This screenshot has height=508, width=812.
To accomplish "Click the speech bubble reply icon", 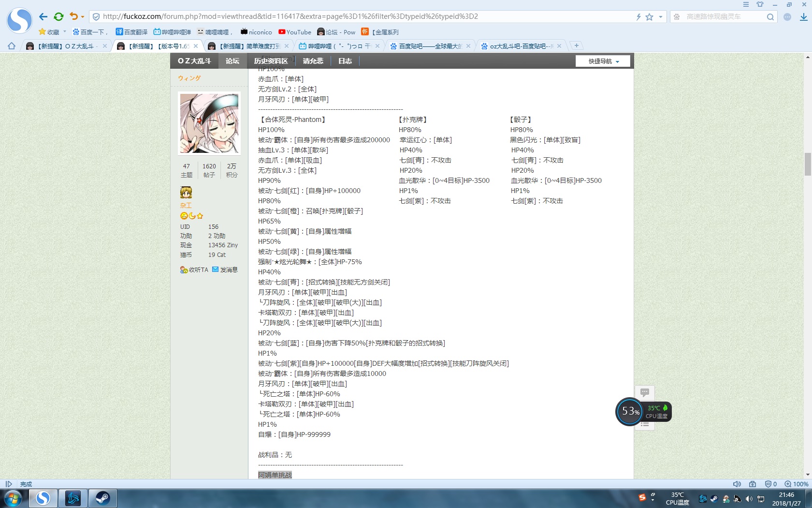I will [x=645, y=392].
